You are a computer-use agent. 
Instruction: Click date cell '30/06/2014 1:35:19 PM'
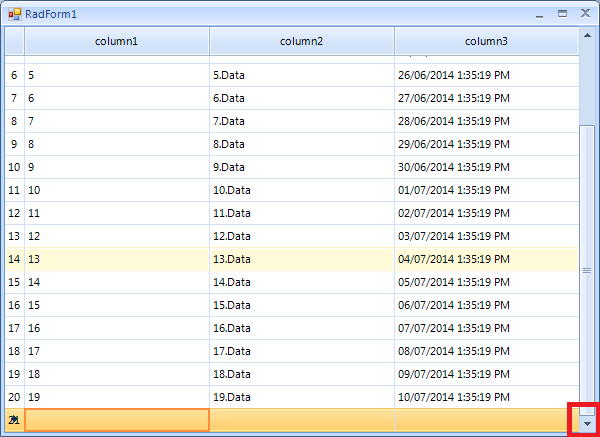pyautogui.click(x=486, y=167)
